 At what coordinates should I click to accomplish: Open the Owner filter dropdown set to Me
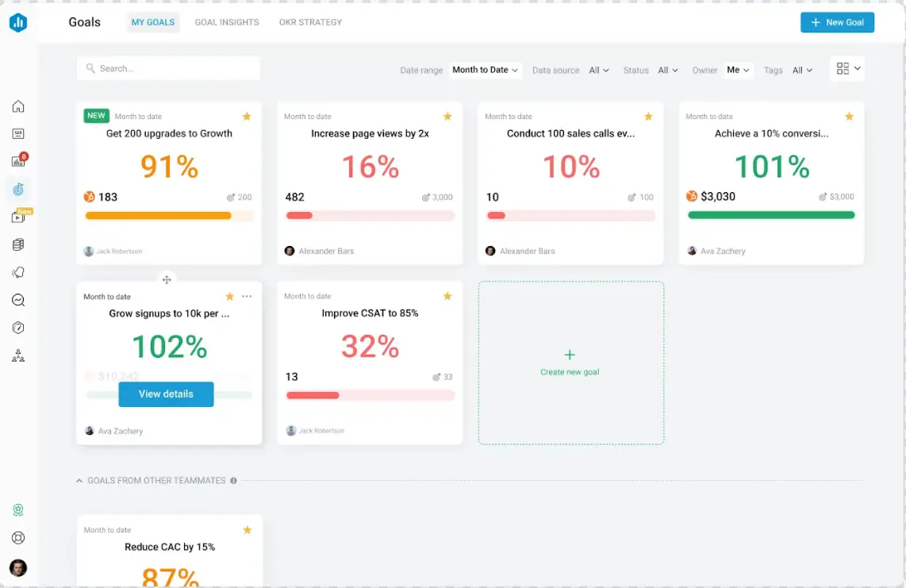pyautogui.click(x=738, y=70)
